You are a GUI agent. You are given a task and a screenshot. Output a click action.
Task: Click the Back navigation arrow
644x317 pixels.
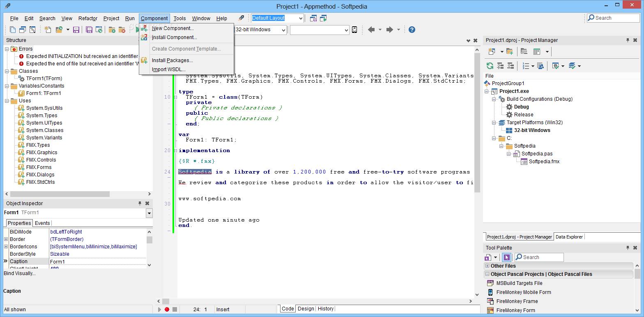(x=371, y=30)
